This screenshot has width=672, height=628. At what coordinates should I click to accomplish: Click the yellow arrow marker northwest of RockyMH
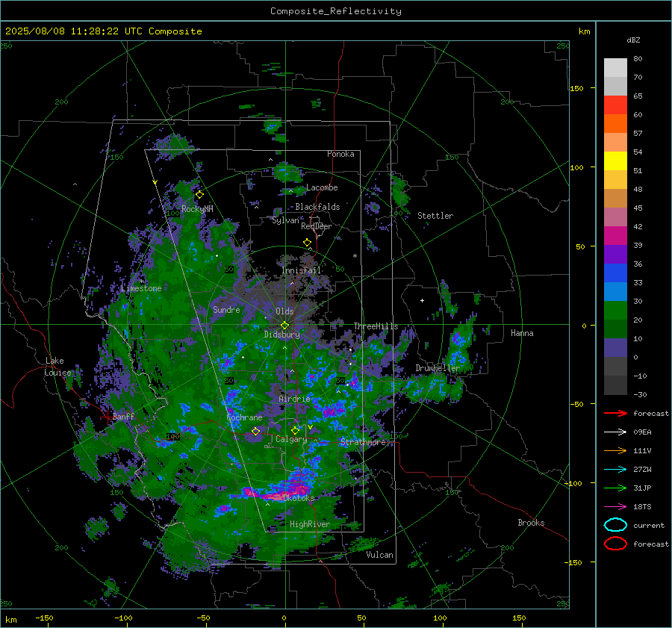(155, 182)
